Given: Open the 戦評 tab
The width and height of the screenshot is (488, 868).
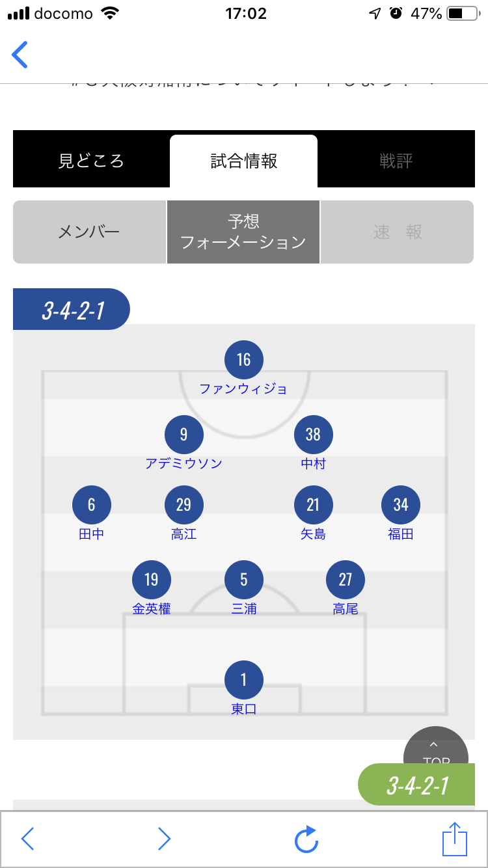Looking at the screenshot, I should click(396, 161).
